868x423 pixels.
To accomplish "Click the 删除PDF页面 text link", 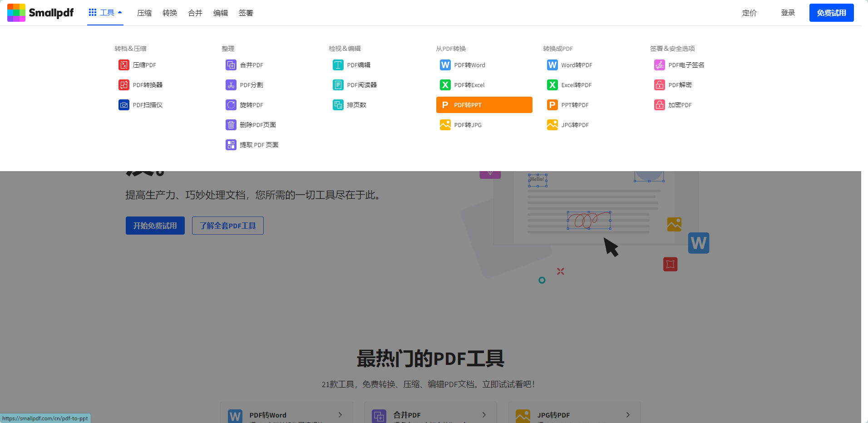I will click(258, 125).
